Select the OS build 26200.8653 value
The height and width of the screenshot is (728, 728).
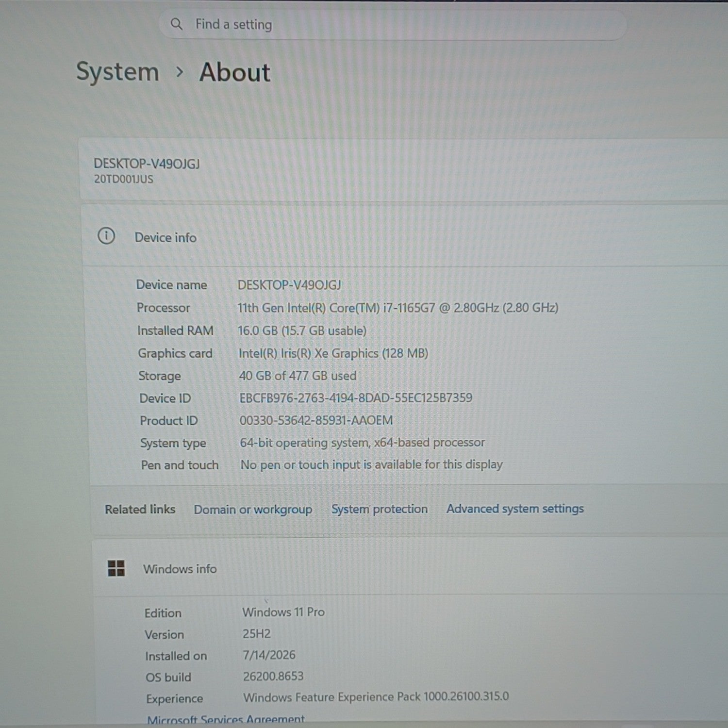[x=273, y=677]
